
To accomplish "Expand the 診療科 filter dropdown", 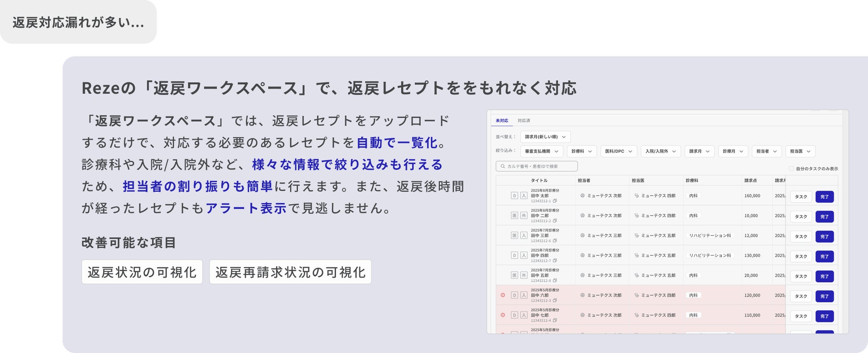I will click(582, 151).
